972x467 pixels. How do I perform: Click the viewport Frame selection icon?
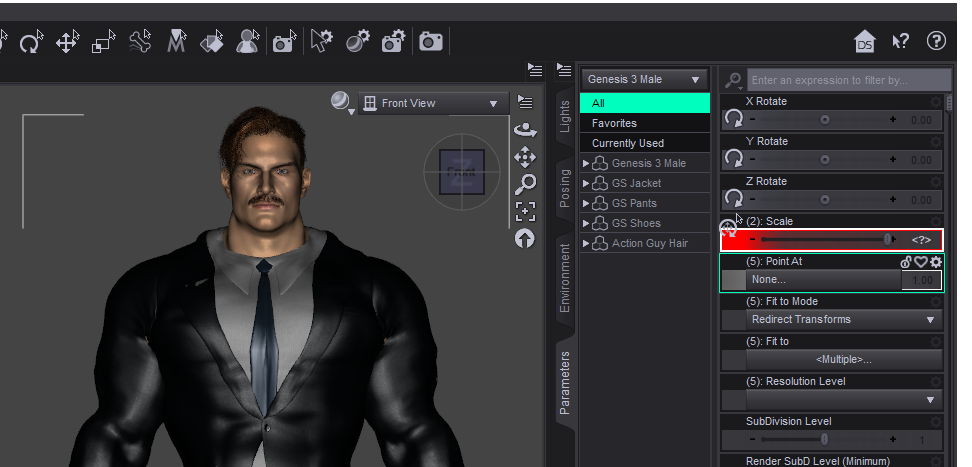pos(525,211)
